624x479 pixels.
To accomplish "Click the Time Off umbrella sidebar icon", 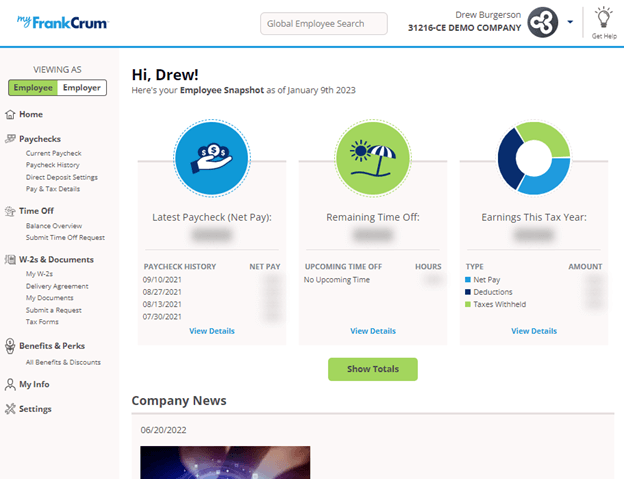I will pos(10,211).
